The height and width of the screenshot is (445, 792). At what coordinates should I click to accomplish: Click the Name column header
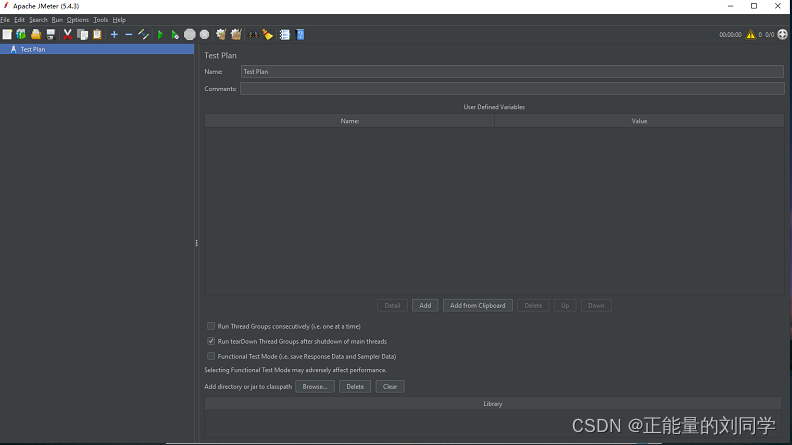(350, 121)
